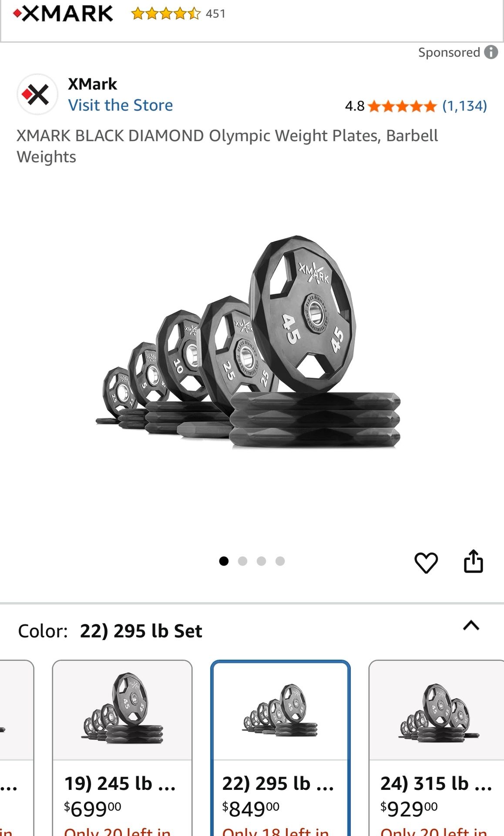This screenshot has height=836, width=504.
Task: Tap the share icon
Action: (473, 561)
